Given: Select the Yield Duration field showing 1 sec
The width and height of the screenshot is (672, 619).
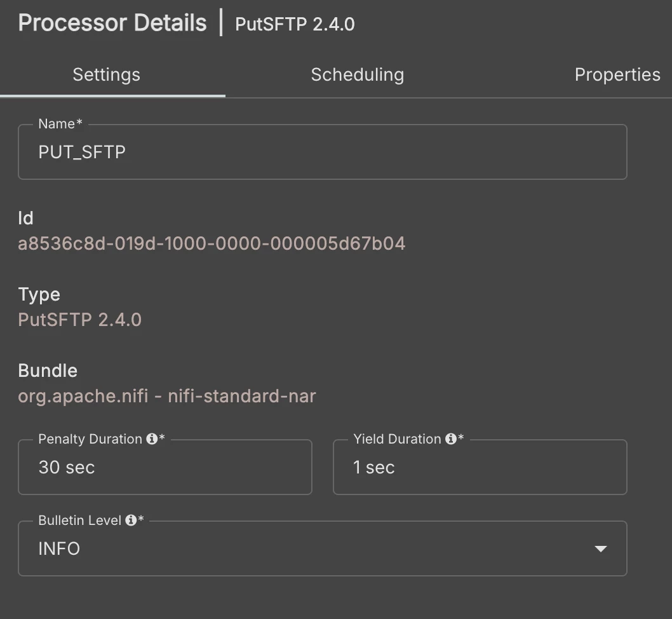Looking at the screenshot, I should 480,467.
